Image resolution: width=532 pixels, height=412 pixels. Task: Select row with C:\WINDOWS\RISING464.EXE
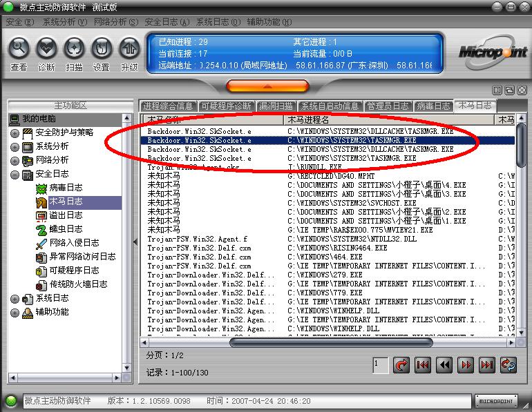point(327,248)
